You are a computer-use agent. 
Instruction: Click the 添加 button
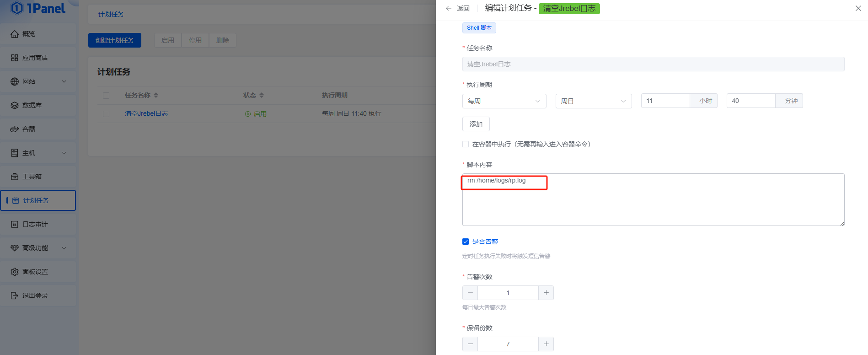(x=476, y=124)
